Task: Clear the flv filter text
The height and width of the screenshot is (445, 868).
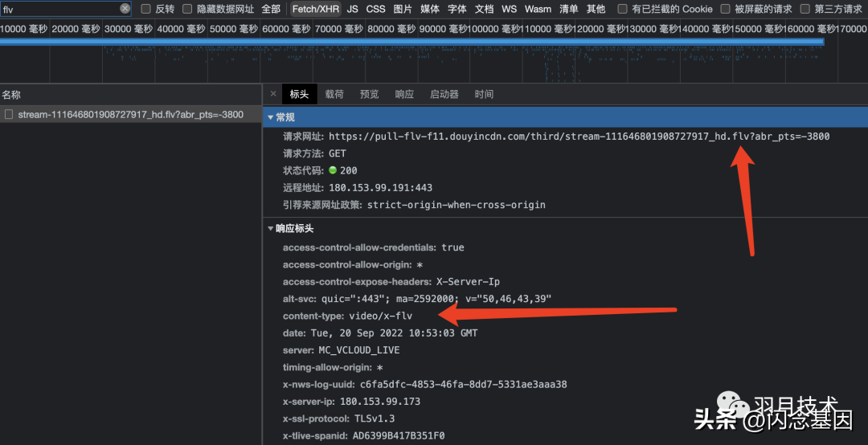Action: coord(125,8)
